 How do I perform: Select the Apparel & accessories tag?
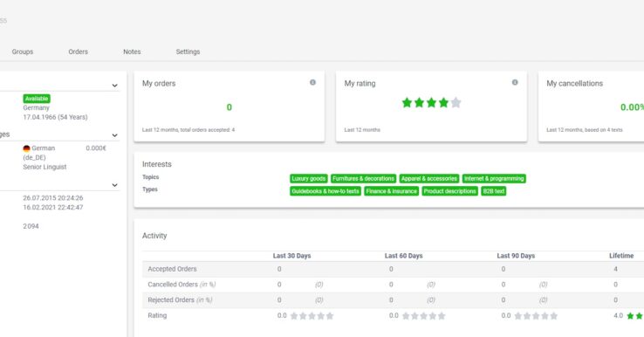pyautogui.click(x=428, y=178)
